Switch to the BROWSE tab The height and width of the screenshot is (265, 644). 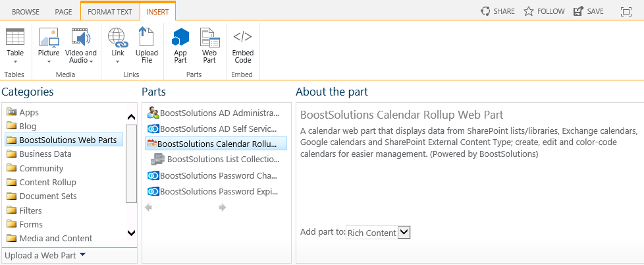25,11
